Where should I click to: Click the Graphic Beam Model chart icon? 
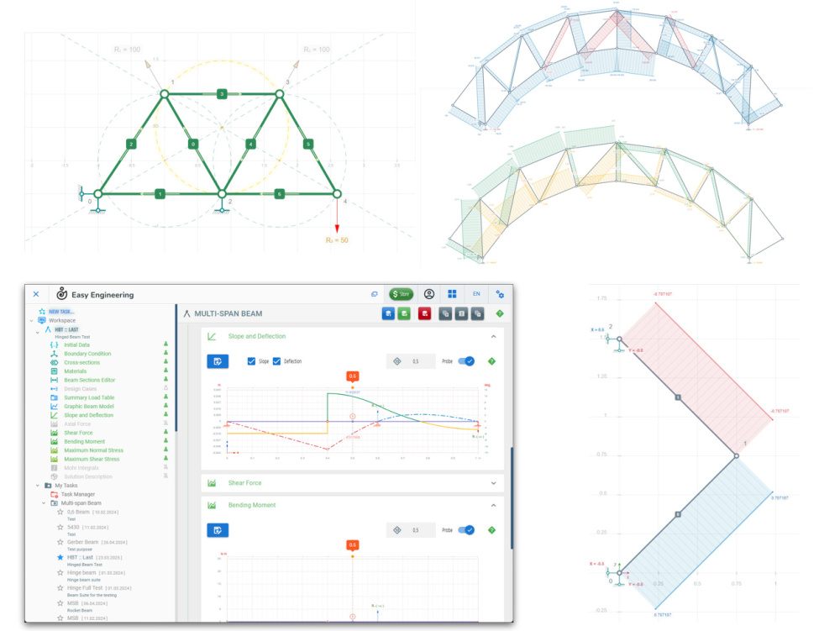pos(54,407)
